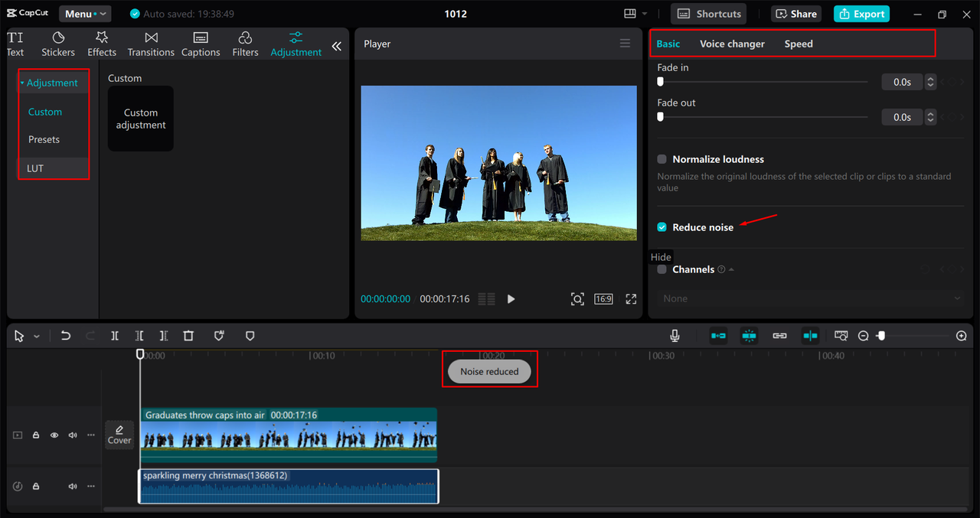The height and width of the screenshot is (518, 980).
Task: Open video track more options dots
Action: (91, 435)
